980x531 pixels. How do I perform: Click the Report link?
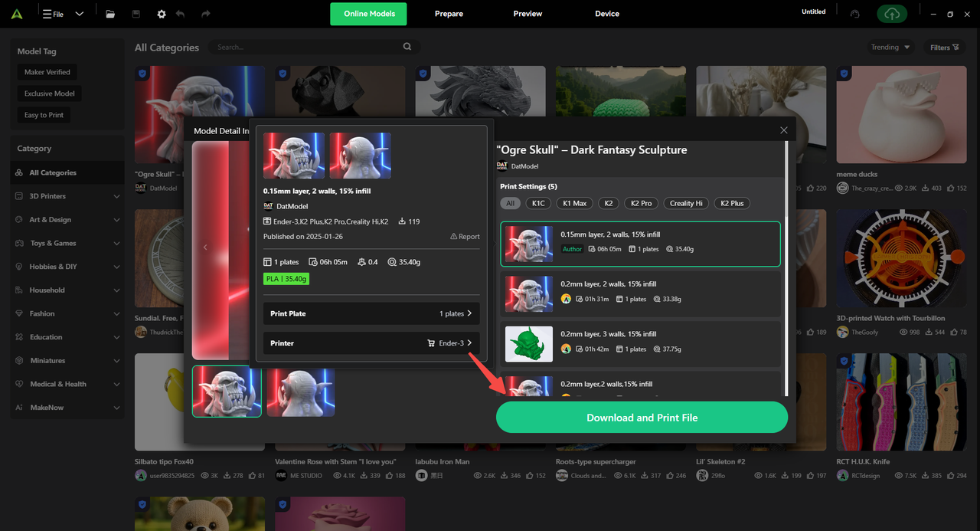click(465, 237)
